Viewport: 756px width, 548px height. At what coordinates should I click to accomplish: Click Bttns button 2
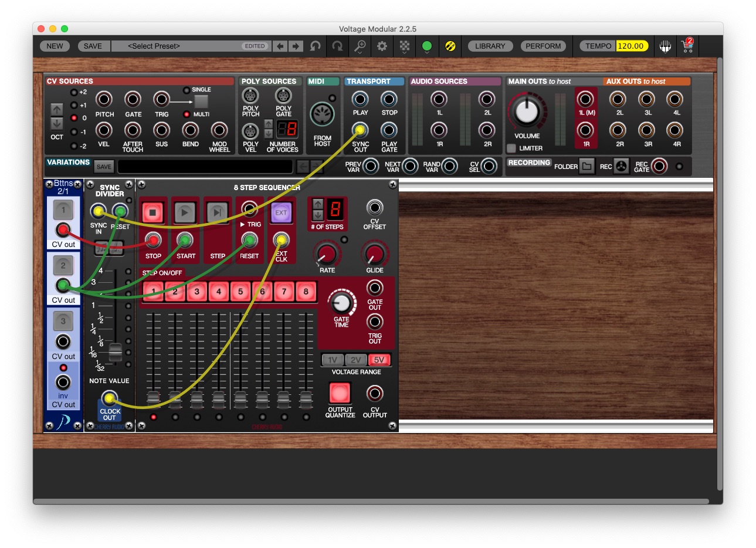63,265
